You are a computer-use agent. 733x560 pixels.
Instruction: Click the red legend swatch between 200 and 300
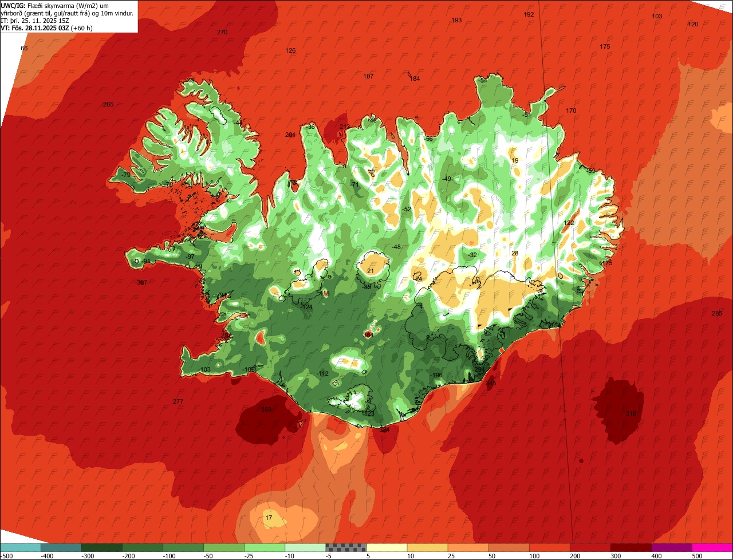(x=589, y=547)
